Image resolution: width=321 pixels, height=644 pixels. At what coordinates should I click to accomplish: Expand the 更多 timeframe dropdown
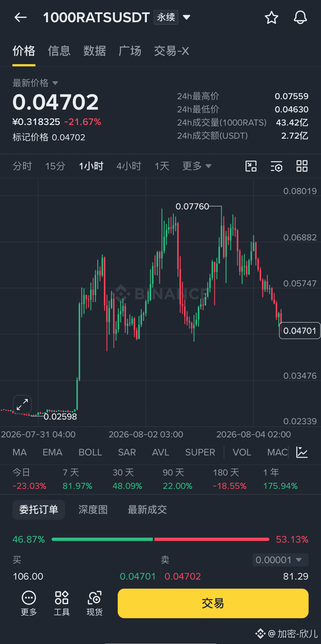coord(197,166)
